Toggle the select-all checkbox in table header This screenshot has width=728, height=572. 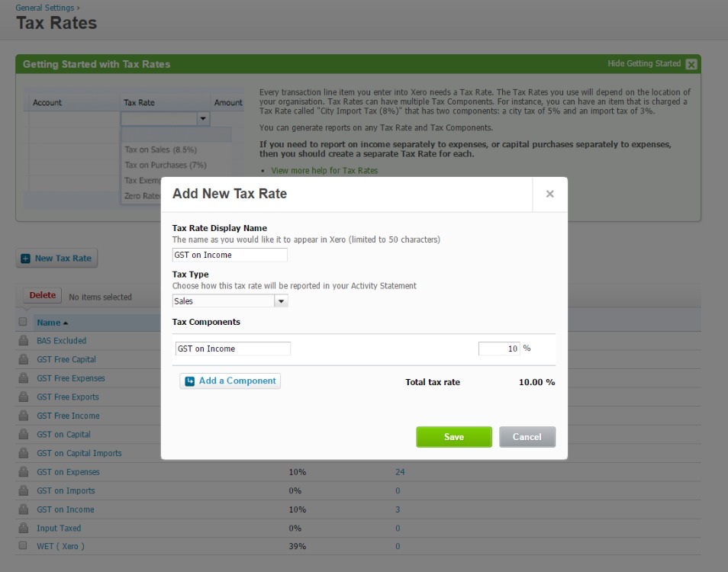(x=23, y=322)
